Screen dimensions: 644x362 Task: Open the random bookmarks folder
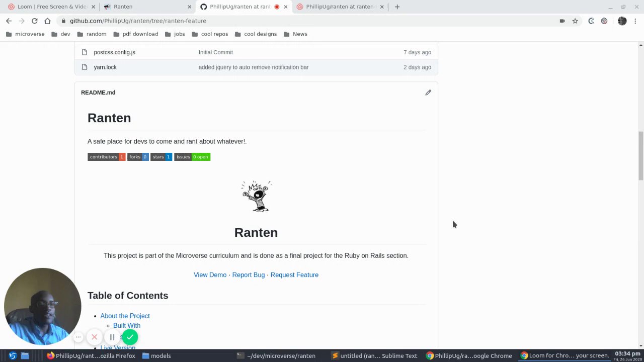tap(92, 34)
